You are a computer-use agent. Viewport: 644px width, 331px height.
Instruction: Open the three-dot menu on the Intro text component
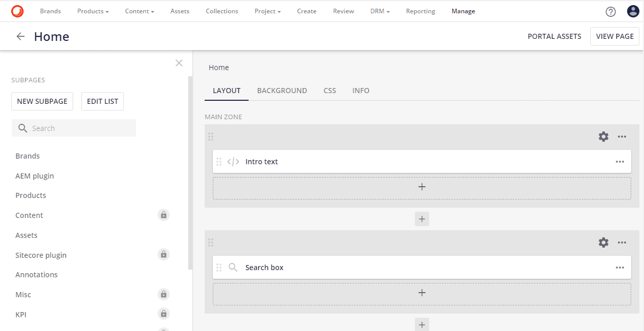click(x=620, y=162)
